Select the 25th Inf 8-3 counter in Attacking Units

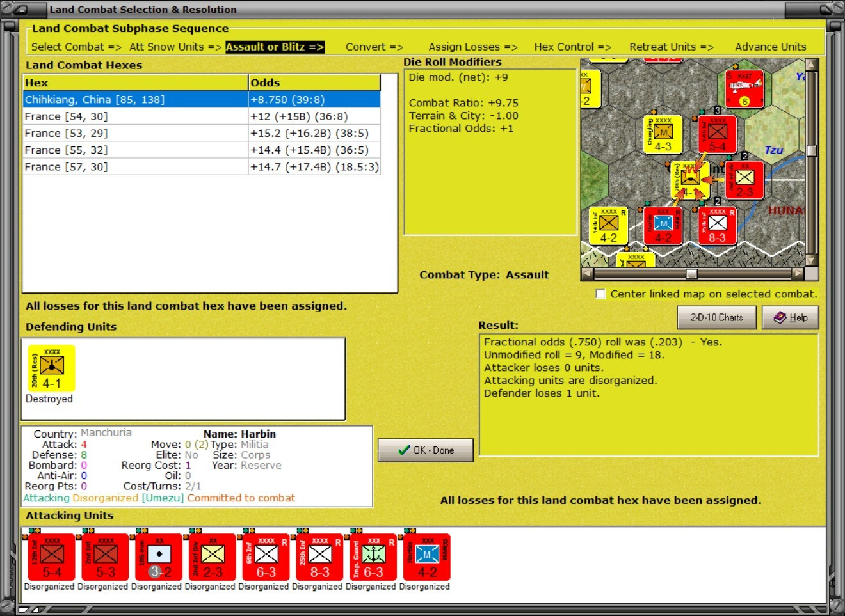pos(320,557)
